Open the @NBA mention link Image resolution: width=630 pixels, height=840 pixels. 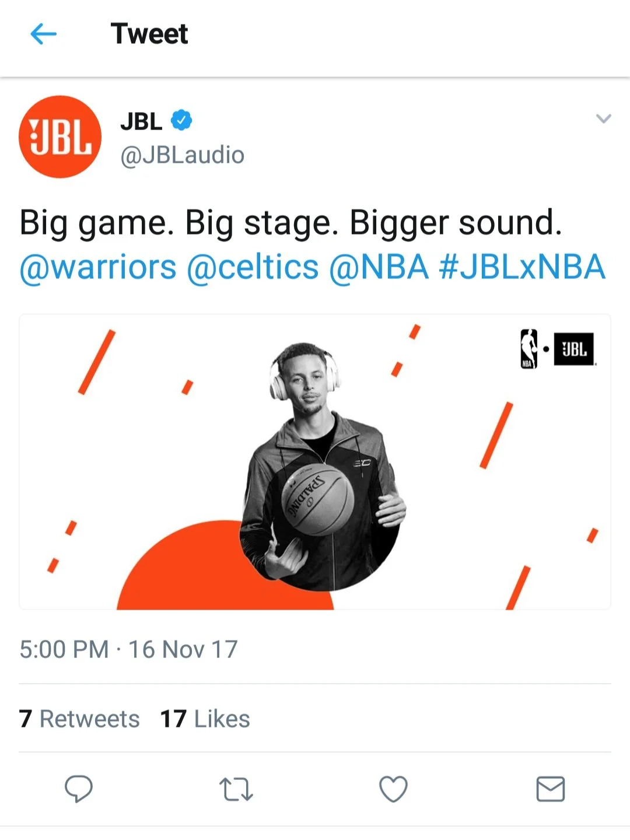[379, 268]
